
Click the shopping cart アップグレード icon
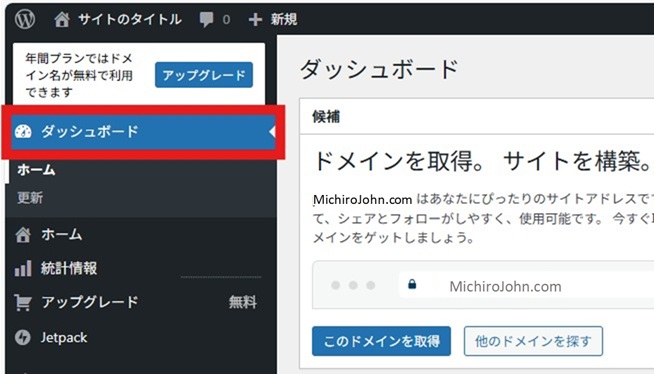click(23, 303)
